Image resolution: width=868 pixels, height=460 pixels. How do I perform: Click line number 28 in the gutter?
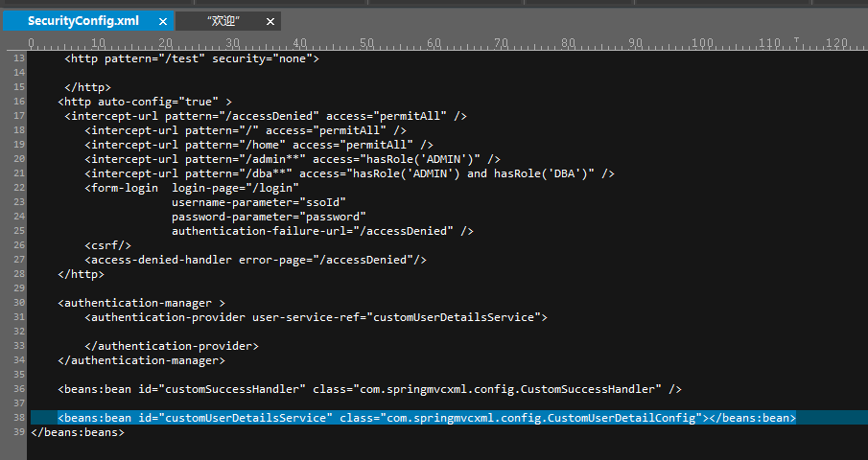(19, 274)
